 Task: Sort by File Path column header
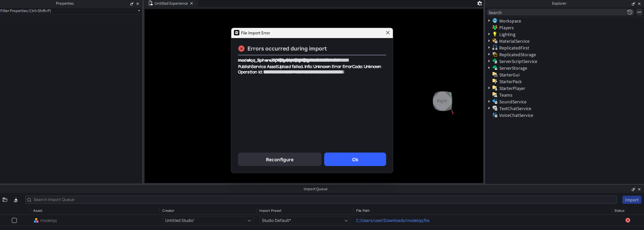point(363,211)
